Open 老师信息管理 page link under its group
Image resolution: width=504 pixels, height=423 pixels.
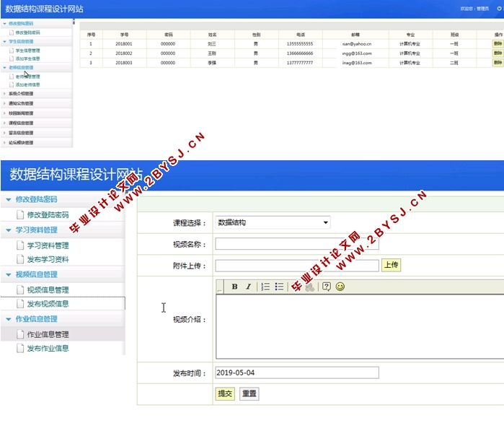pos(28,77)
